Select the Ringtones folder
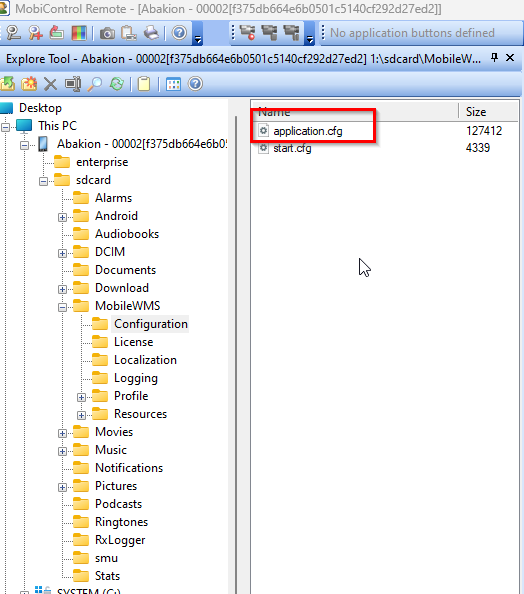524x594 pixels. coord(121,522)
